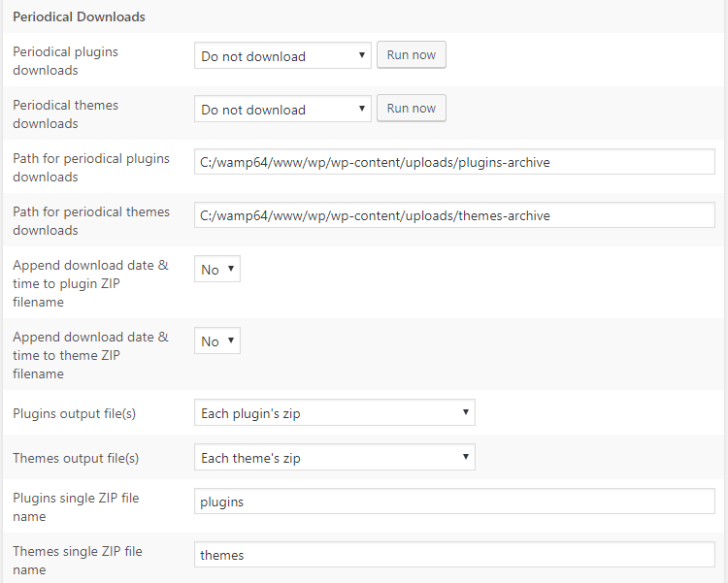Click the 'Periodical plugins downloads' label

(x=65, y=61)
